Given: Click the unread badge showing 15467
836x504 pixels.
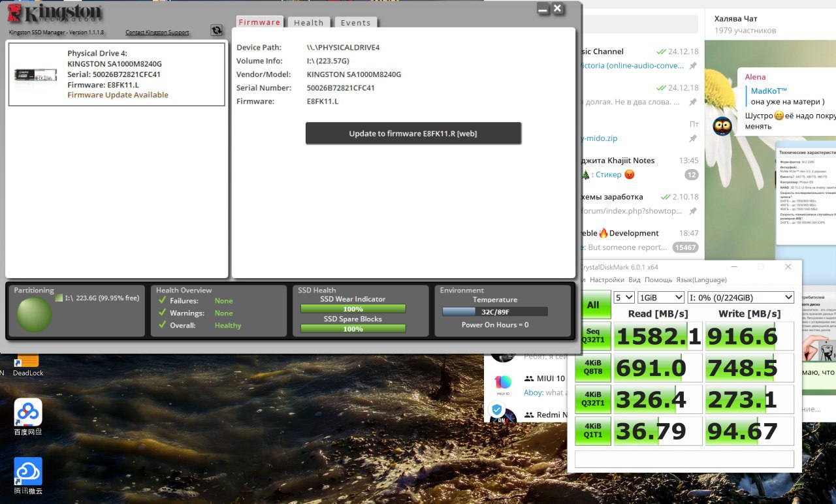Looking at the screenshot, I should pos(686,247).
